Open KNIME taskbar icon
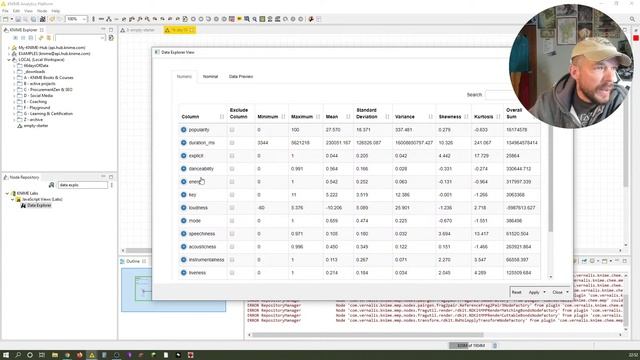Viewport: 640px width, 360px height. (x=92, y=355)
